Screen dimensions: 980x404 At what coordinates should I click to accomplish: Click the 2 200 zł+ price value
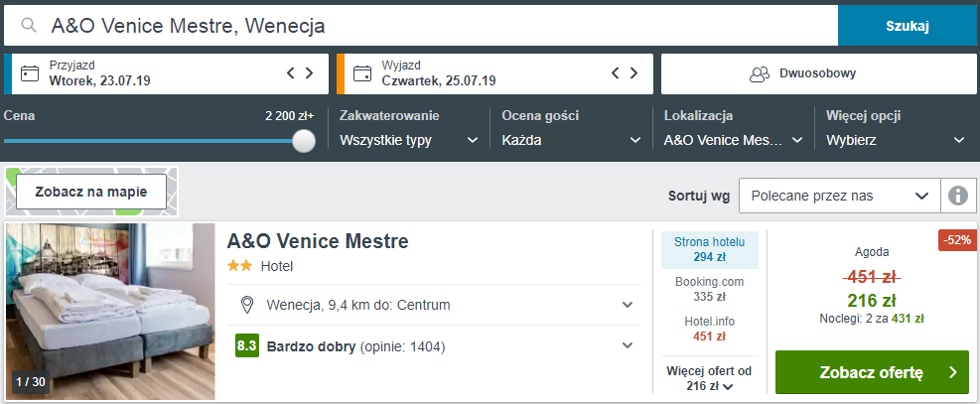[289, 116]
